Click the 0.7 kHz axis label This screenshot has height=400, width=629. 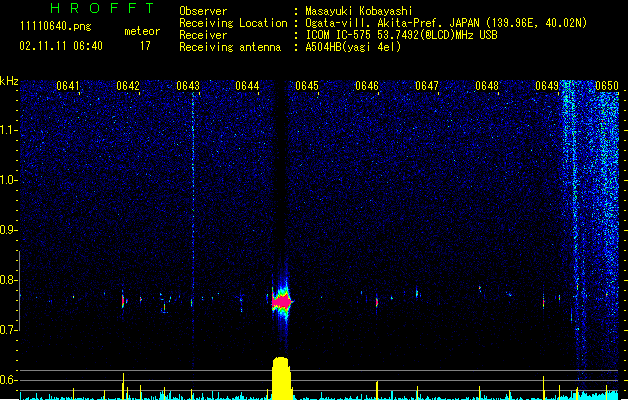coord(9,330)
